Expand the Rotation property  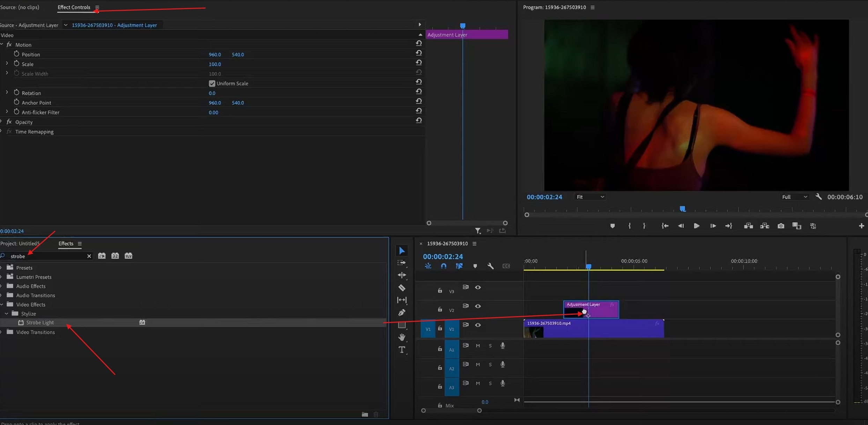6,92
